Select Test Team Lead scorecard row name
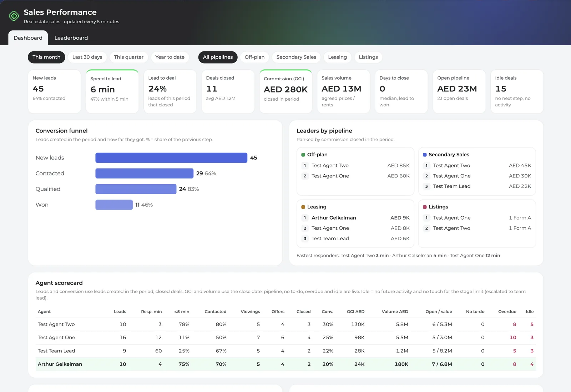The width and height of the screenshot is (571, 392). [x=56, y=351]
